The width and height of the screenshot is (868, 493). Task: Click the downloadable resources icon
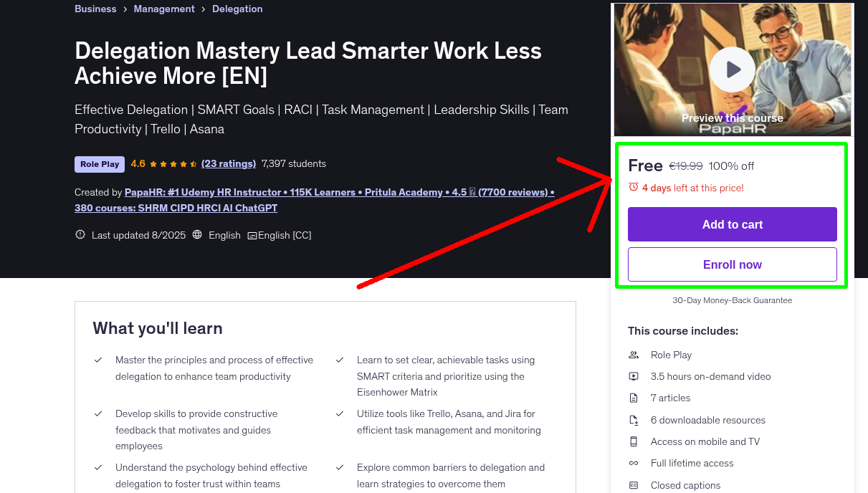click(x=634, y=420)
